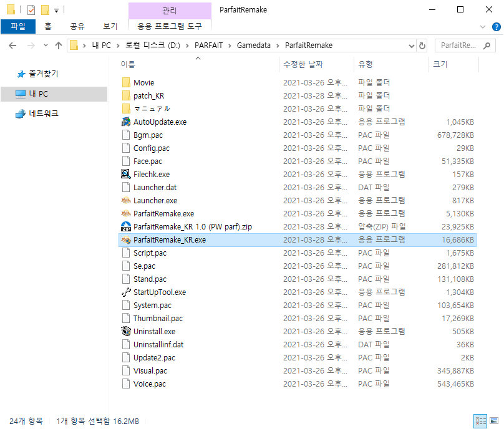This screenshot has width=504, height=429.
Task: Expand the recent locations dropdown arrow
Action: (46, 46)
